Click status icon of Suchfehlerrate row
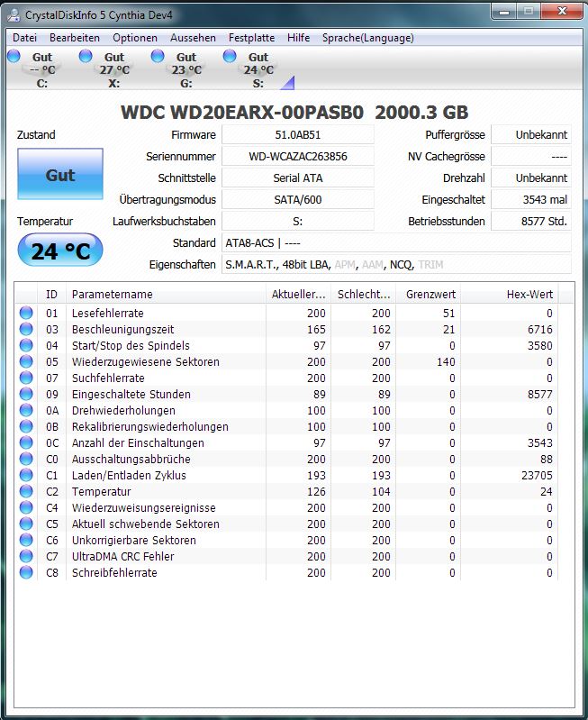The image size is (588, 720). 26,378
